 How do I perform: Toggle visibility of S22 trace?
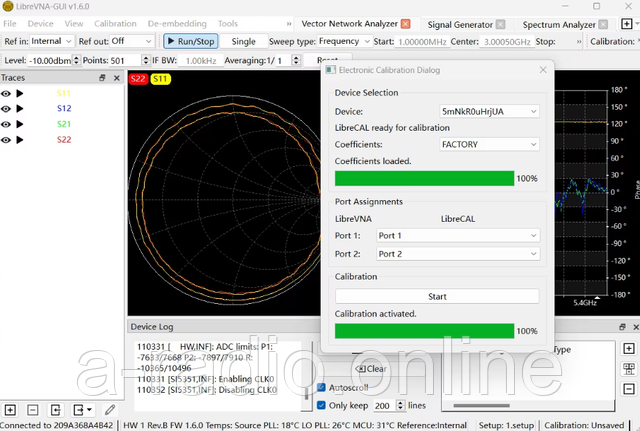(x=6, y=140)
